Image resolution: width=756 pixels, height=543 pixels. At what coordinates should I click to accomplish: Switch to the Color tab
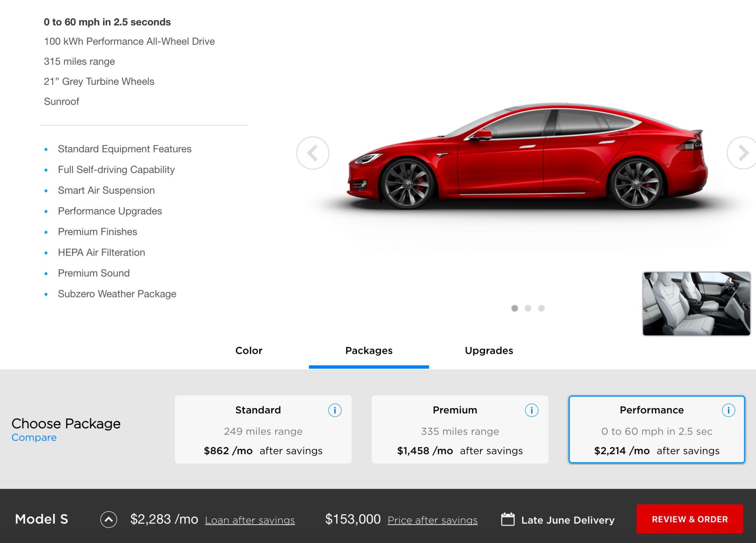249,351
